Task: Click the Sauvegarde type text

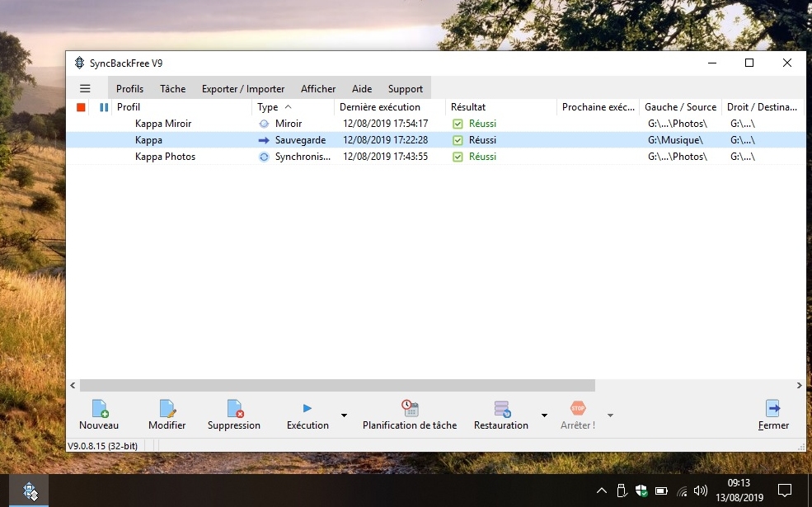Action: coord(300,140)
